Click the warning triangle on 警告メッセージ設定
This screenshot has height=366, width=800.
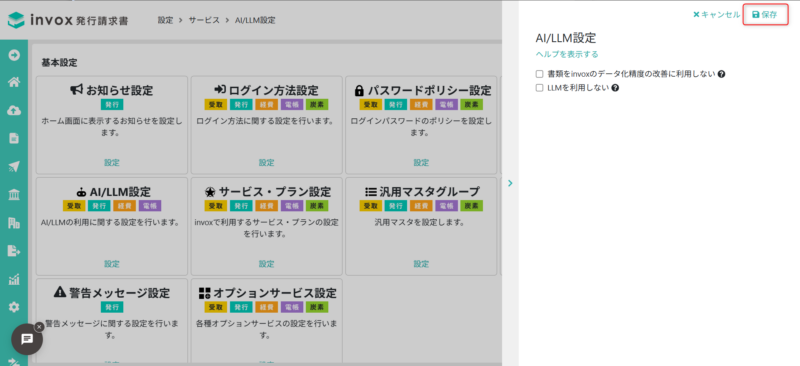pyautogui.click(x=60, y=292)
